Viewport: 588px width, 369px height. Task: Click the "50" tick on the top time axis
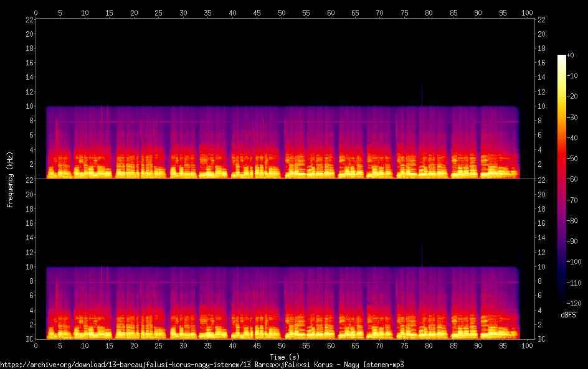pos(282,12)
